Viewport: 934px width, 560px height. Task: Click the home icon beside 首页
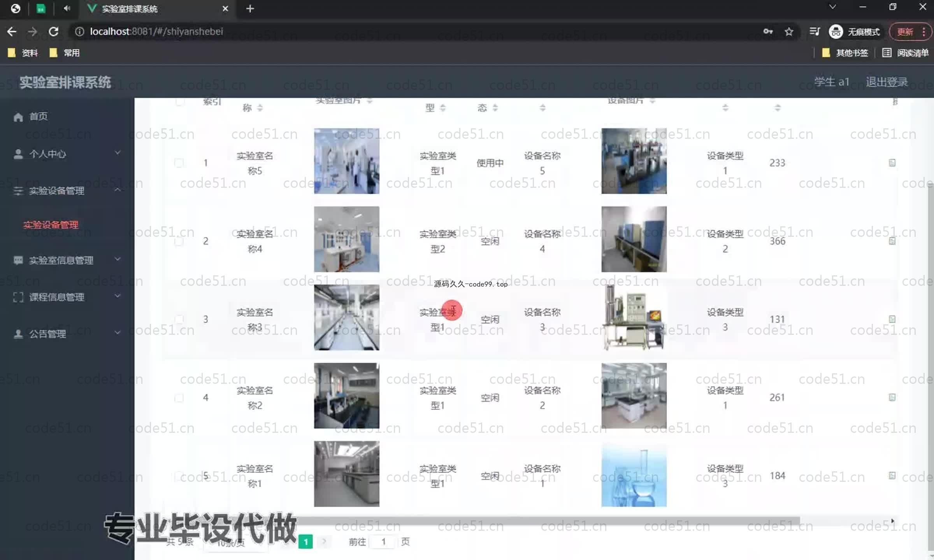18,117
